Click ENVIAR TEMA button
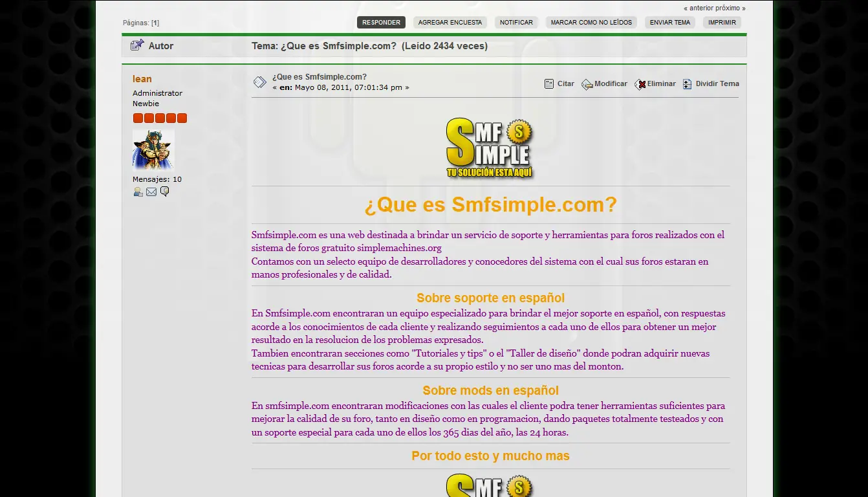868x497 pixels. tap(670, 22)
